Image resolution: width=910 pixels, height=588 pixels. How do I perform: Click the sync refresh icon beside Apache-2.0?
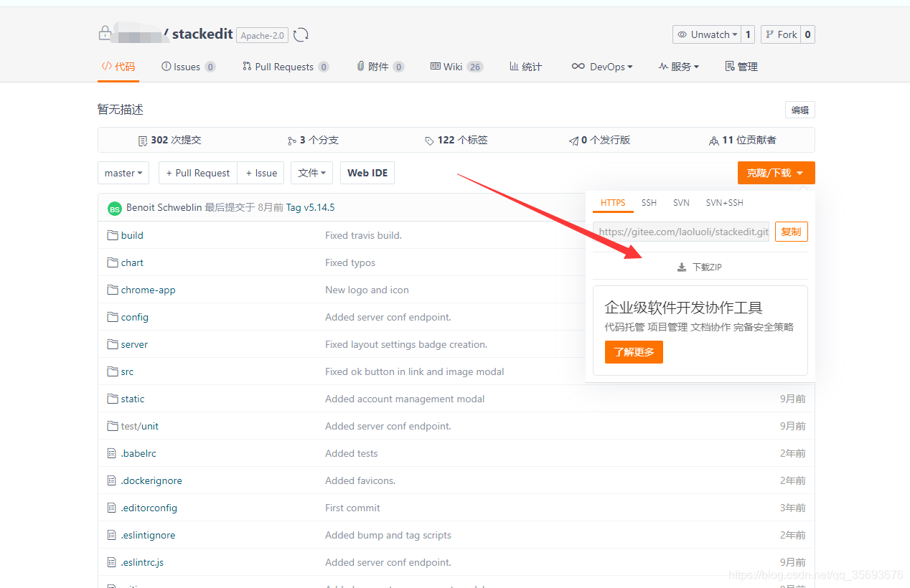point(301,34)
